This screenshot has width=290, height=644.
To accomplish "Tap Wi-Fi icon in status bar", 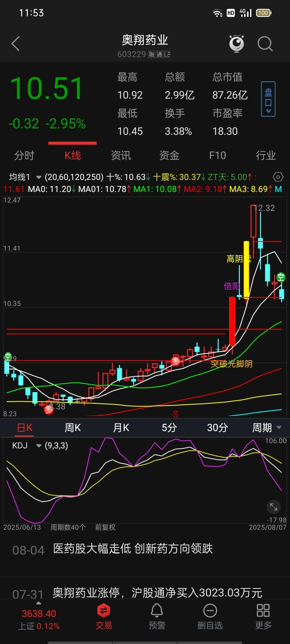I will point(217,13).
